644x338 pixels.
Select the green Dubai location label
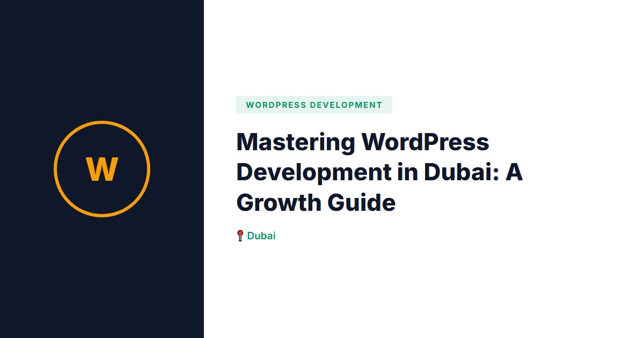point(261,236)
